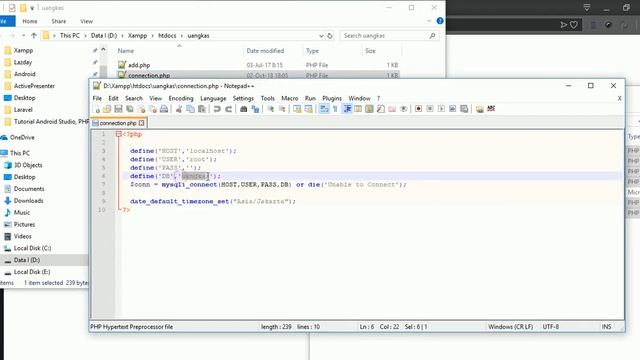
Task: Open the address bar history dropdown in Explorer
Action: [321, 36]
